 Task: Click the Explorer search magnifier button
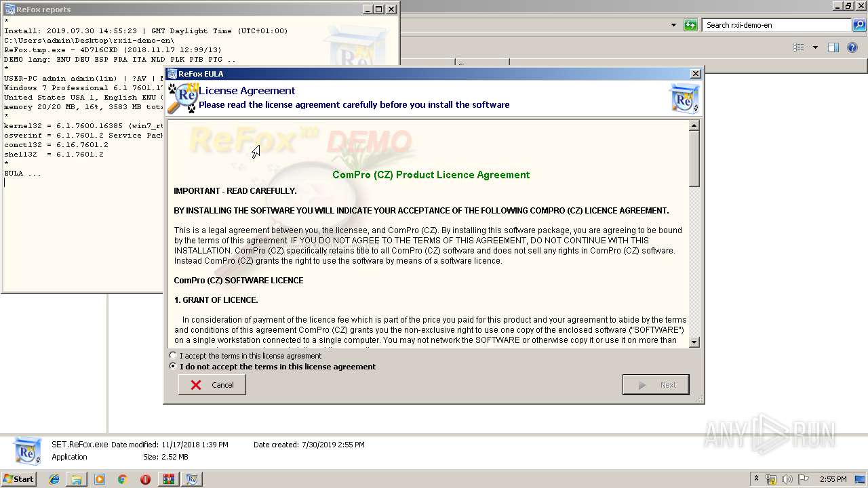tap(859, 25)
